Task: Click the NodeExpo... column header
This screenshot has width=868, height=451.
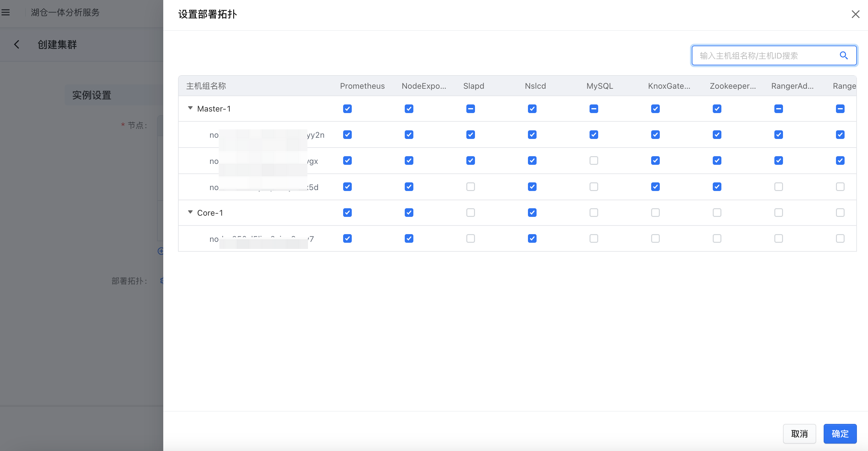Action: click(424, 86)
